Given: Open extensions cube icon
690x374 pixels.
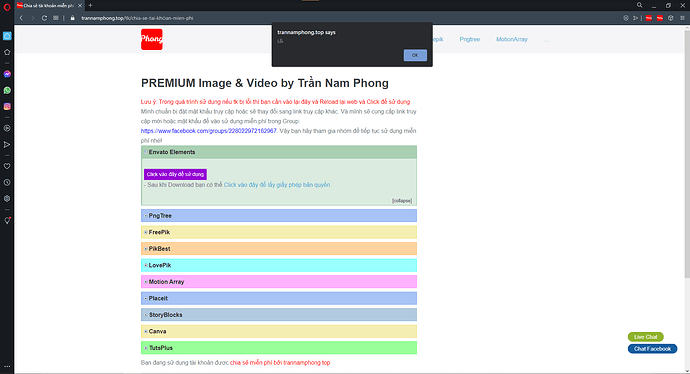Looking at the screenshot, I should tap(671, 18).
